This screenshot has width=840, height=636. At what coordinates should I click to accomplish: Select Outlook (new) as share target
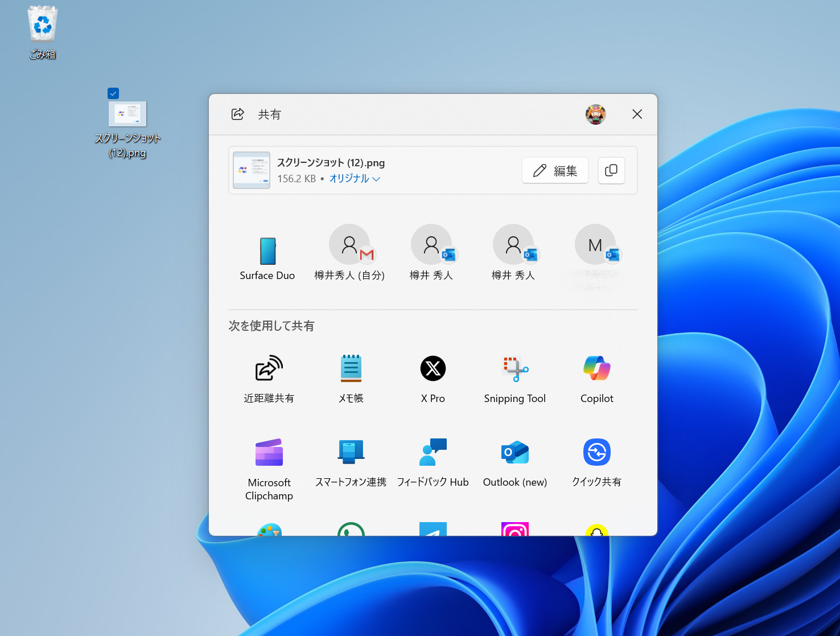point(514,459)
